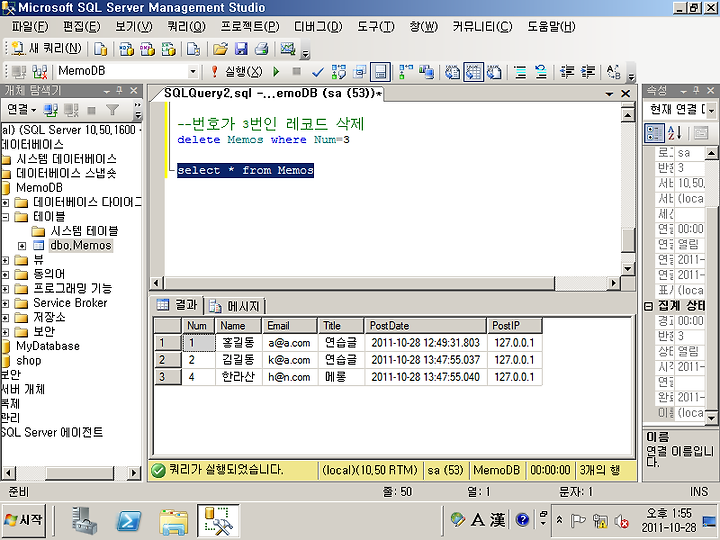
Task: Open the 디버그(D) menu
Action: pyautogui.click(x=318, y=27)
